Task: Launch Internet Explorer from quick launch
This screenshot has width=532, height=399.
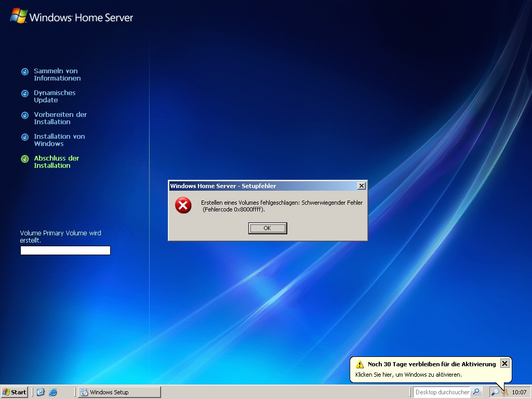Action: [x=53, y=392]
